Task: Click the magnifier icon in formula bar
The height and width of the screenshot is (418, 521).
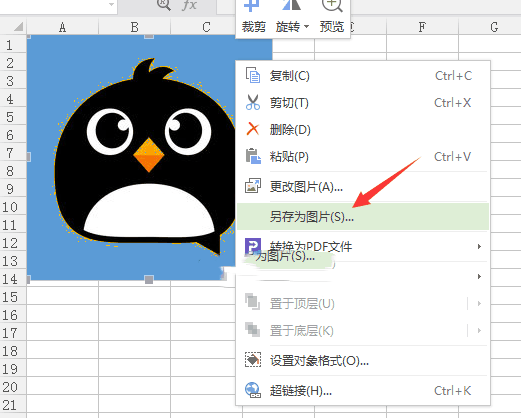Action: [x=164, y=4]
